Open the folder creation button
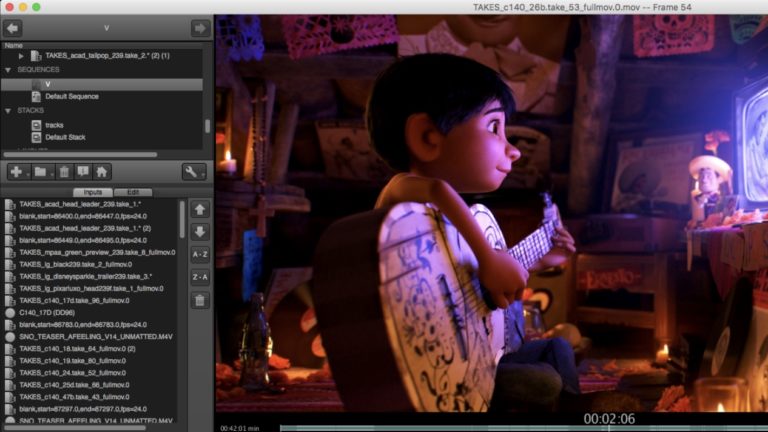Image resolution: width=768 pixels, height=432 pixels. [41, 172]
